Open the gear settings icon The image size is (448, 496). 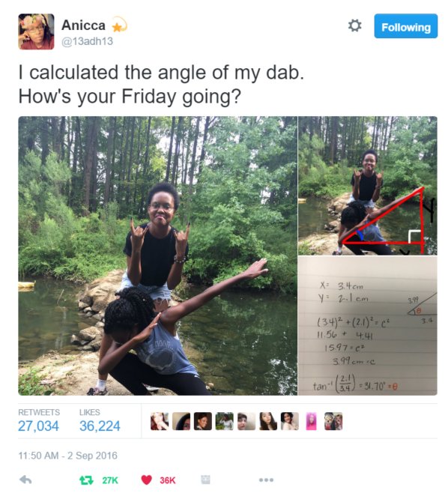pyautogui.click(x=354, y=25)
